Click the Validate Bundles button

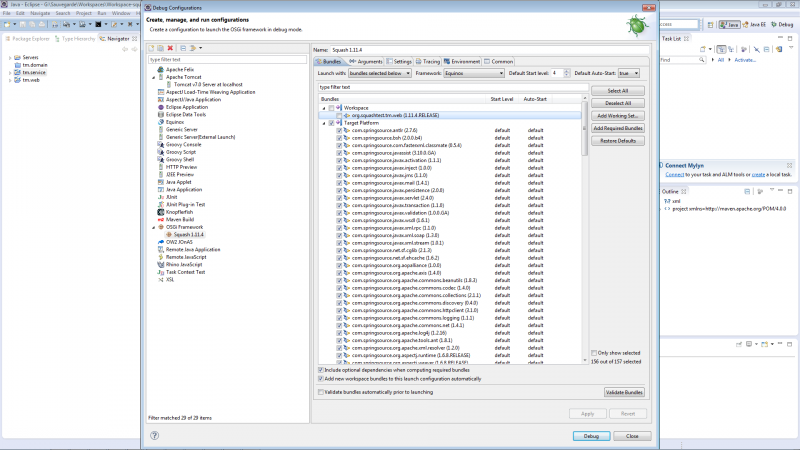624,392
